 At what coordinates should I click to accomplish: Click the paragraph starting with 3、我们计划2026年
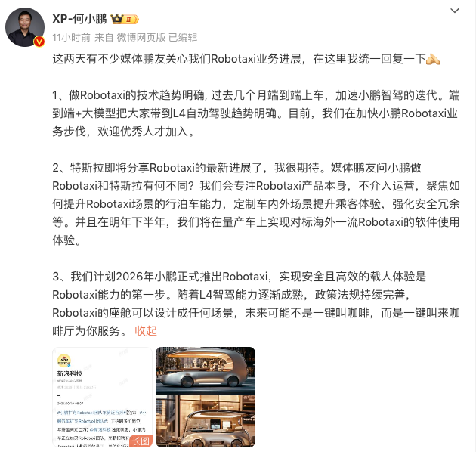pos(256,303)
